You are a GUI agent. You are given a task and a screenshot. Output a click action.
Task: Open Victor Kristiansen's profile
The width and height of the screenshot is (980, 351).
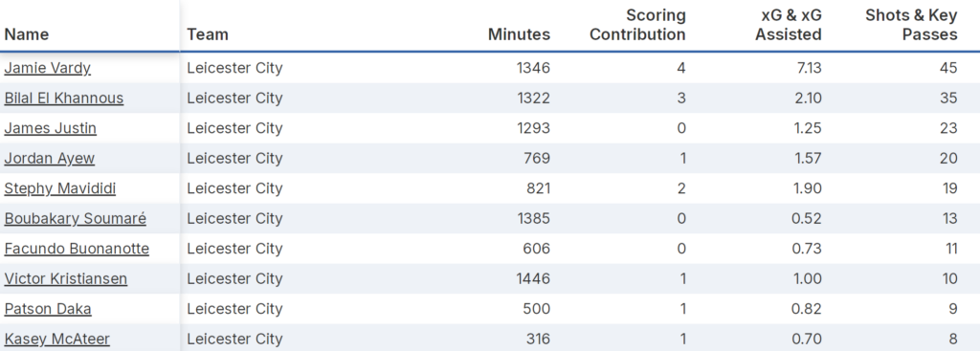[x=66, y=278]
